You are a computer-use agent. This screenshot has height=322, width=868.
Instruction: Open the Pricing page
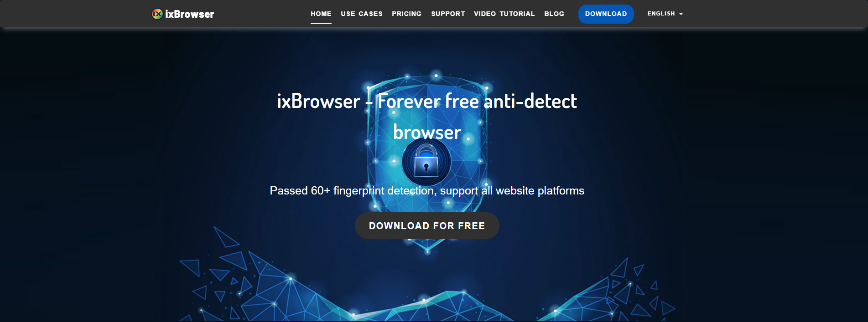407,14
